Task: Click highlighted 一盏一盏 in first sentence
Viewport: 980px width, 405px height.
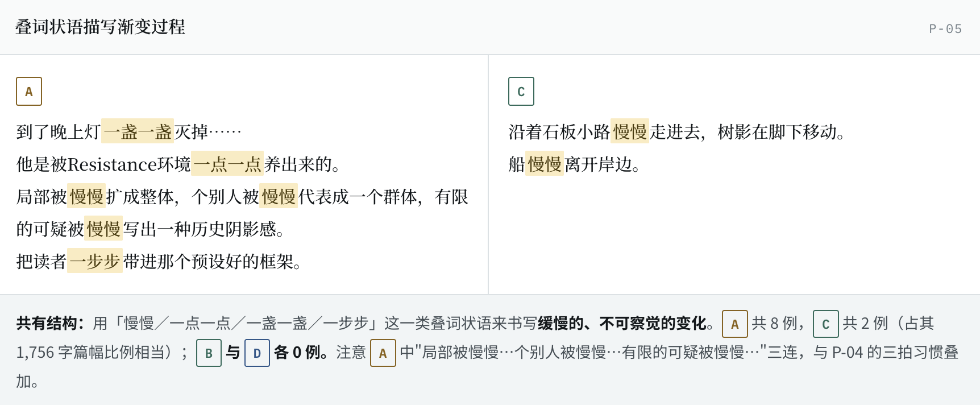Action: (x=138, y=132)
